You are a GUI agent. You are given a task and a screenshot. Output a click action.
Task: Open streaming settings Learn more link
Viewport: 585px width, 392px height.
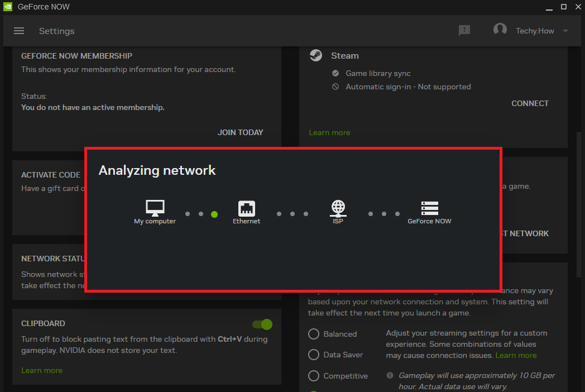click(x=516, y=355)
